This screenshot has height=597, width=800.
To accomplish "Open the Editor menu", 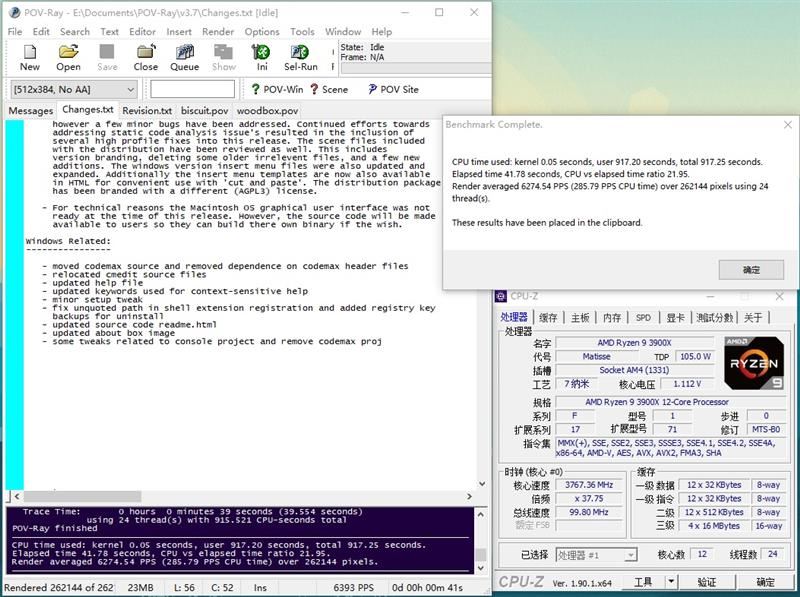I will (x=142, y=32).
